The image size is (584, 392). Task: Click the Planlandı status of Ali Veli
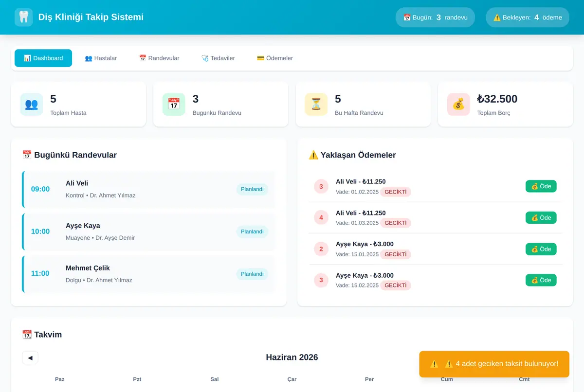coord(252,189)
